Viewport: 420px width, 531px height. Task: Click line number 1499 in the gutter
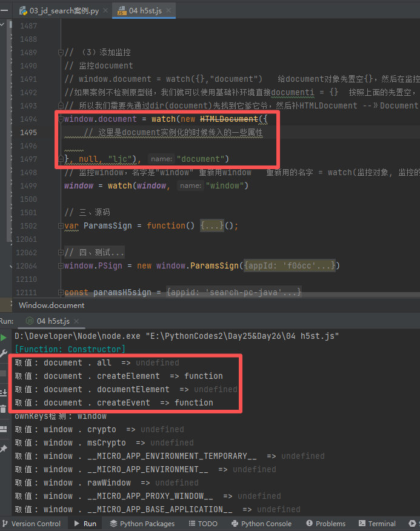pos(28,186)
